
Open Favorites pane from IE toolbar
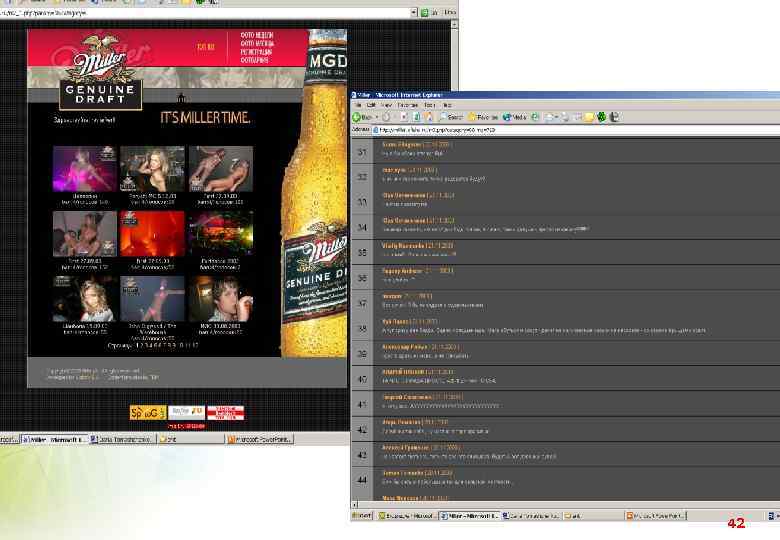[483, 117]
